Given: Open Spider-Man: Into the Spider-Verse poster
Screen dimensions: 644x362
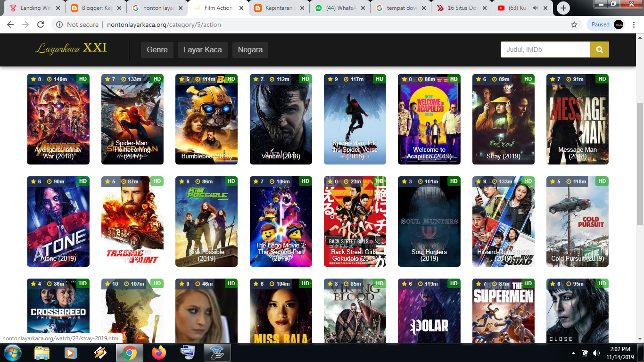Looking at the screenshot, I should tap(355, 119).
